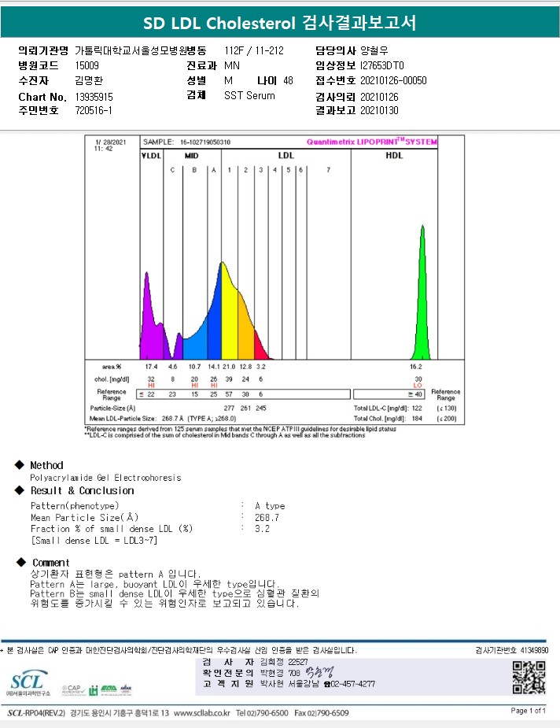Select 'Polyacrylamide Gel Electrophoresis' text

105,478
